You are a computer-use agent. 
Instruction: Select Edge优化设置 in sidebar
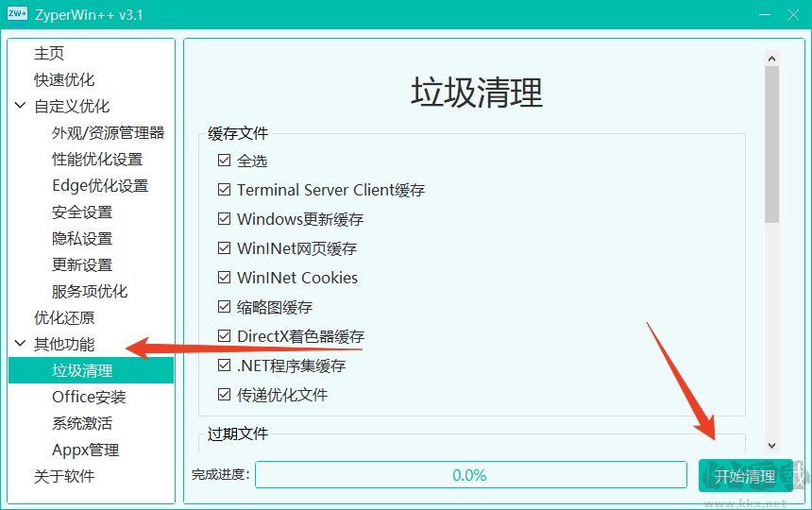100,186
